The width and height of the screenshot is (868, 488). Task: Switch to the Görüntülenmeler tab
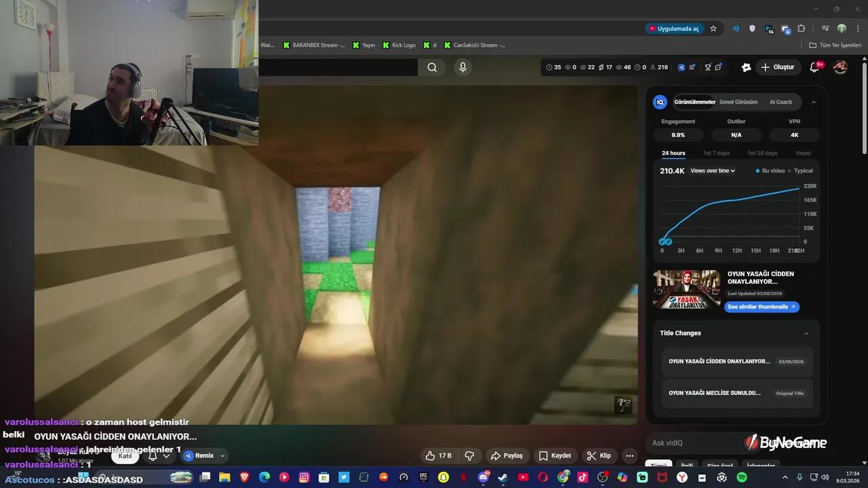(694, 102)
